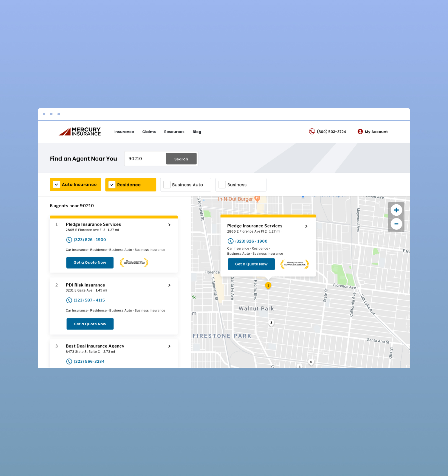This screenshot has height=476, width=448.
Task: Open details chevron in map popup card
Action: (306, 226)
